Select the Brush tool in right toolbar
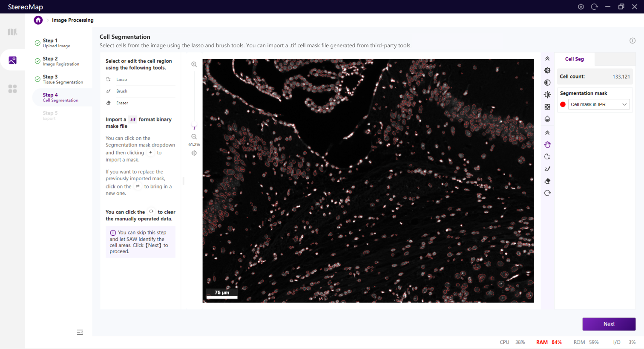The width and height of the screenshot is (644, 349). click(547, 169)
